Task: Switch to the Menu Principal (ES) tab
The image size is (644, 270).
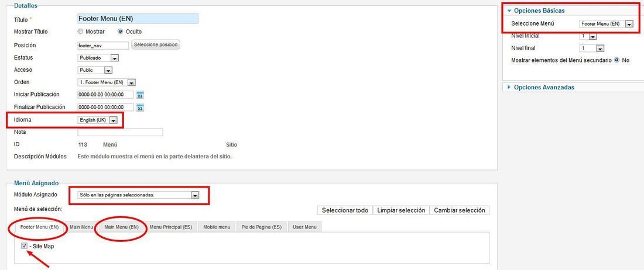Action: click(171, 227)
